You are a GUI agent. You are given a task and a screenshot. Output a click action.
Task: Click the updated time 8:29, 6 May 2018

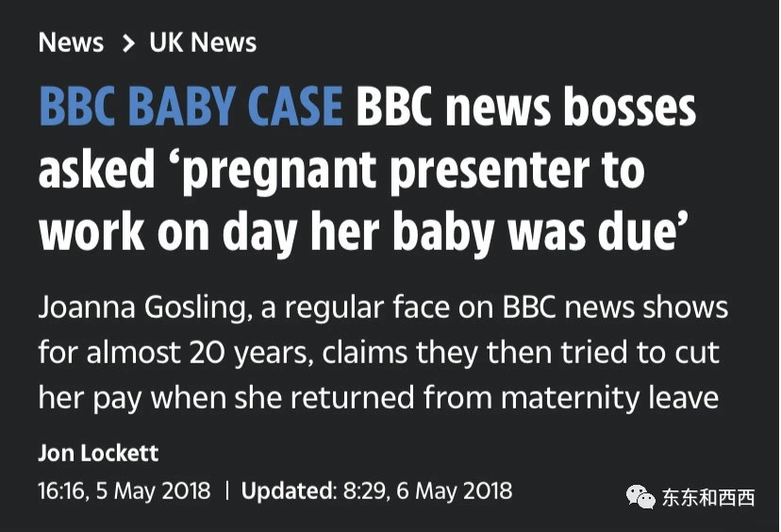427,490
